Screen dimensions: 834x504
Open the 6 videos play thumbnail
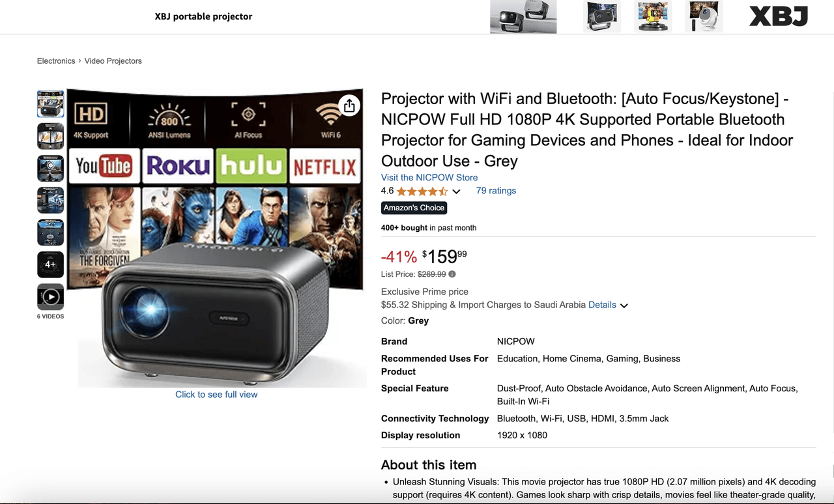[x=51, y=297]
